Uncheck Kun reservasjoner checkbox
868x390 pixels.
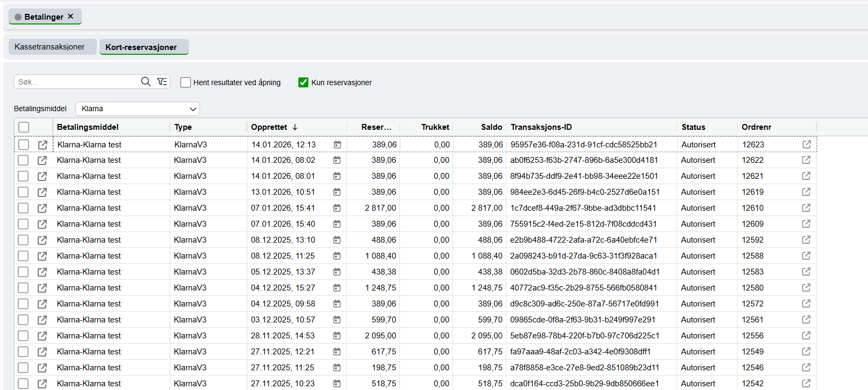click(303, 82)
